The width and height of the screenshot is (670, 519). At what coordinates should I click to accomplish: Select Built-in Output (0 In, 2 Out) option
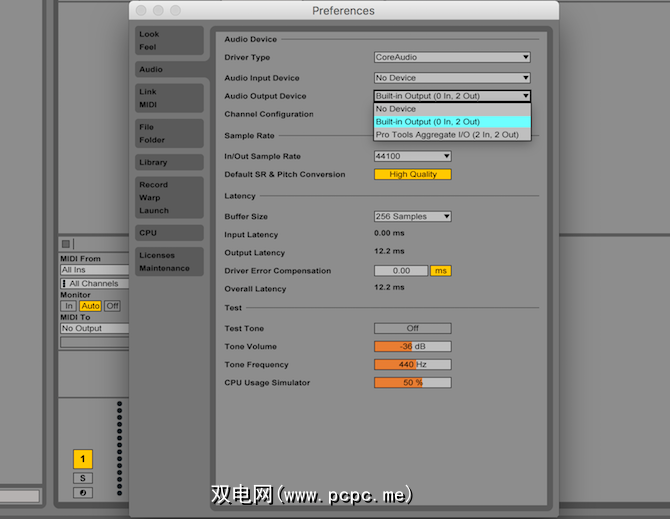coord(452,122)
